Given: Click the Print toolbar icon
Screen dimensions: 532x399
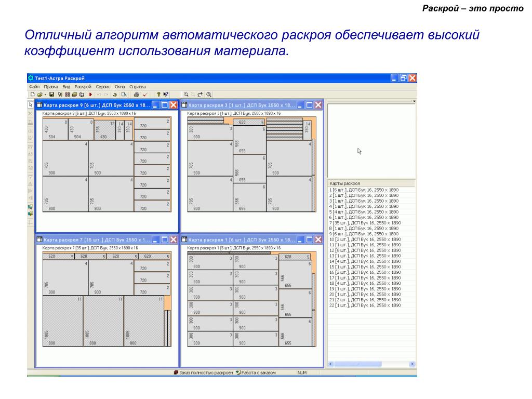Looking at the screenshot, I should pyautogui.click(x=137, y=95).
